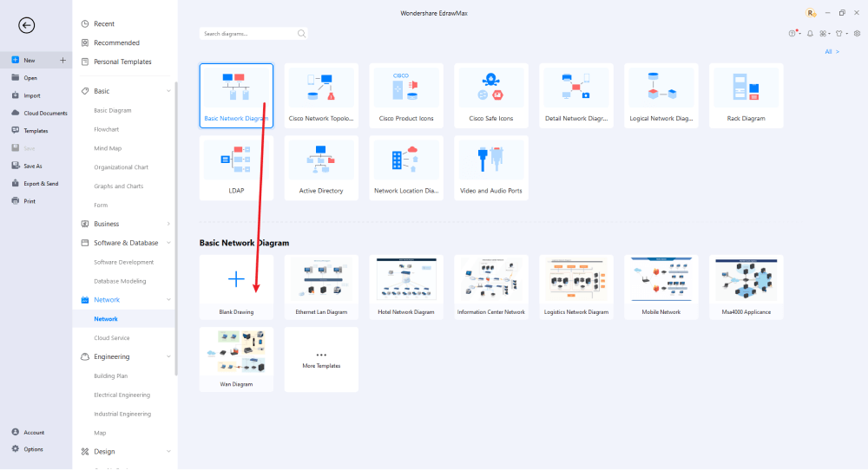Viewport: 868px width, 470px height.
Task: Click the Templates icon in left sidebar
Action: [15, 130]
